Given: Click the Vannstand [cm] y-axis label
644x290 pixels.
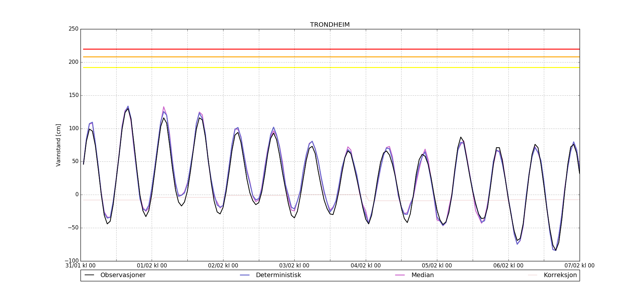Looking at the screenshot, I should point(58,145).
